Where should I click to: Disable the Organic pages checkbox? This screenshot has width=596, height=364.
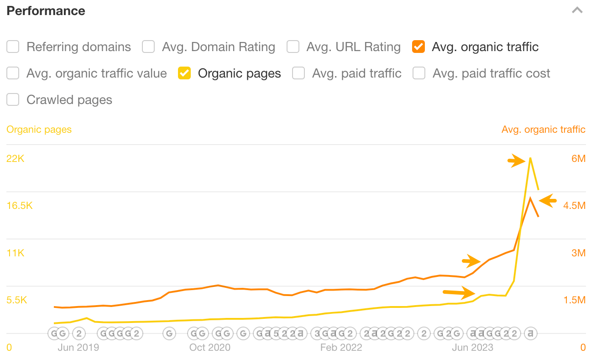(x=185, y=73)
